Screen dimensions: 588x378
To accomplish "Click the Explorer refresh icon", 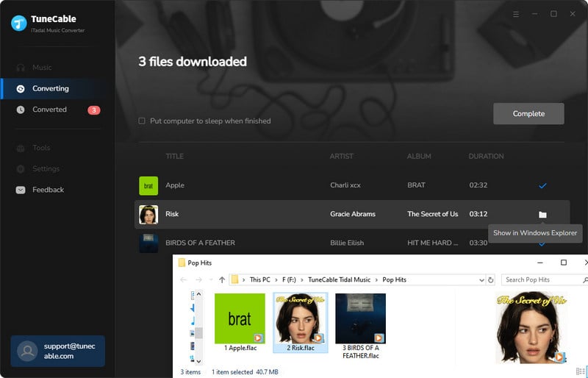I will tap(490, 280).
